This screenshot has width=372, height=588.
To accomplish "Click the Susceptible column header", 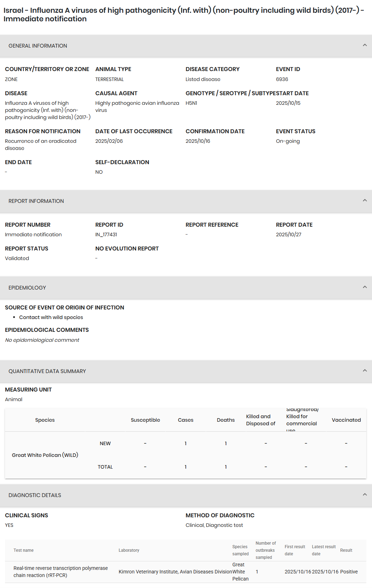I will click(x=145, y=420).
